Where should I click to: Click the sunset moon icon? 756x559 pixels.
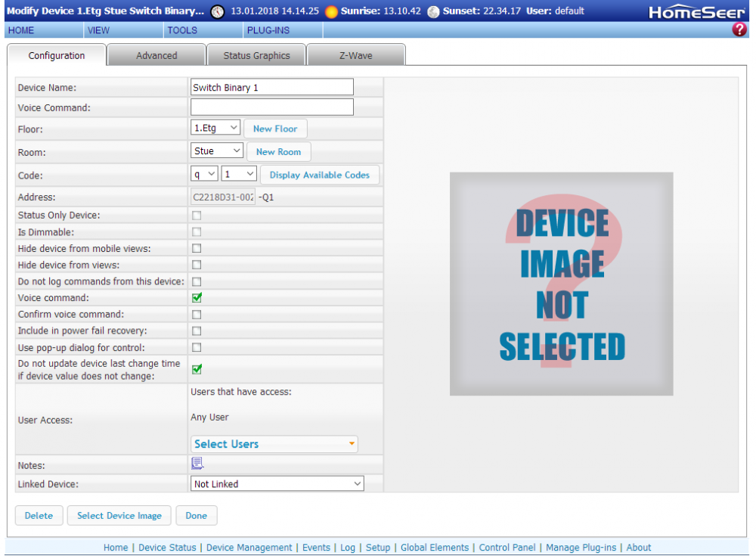(433, 11)
